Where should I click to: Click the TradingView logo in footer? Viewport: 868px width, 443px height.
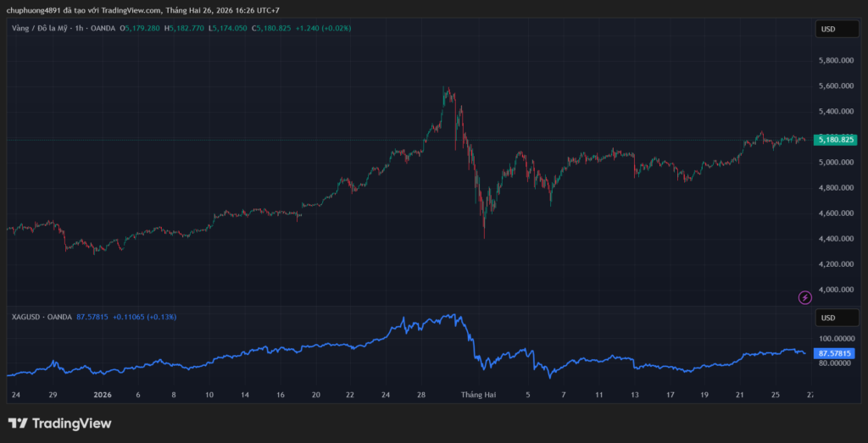pyautogui.click(x=59, y=424)
